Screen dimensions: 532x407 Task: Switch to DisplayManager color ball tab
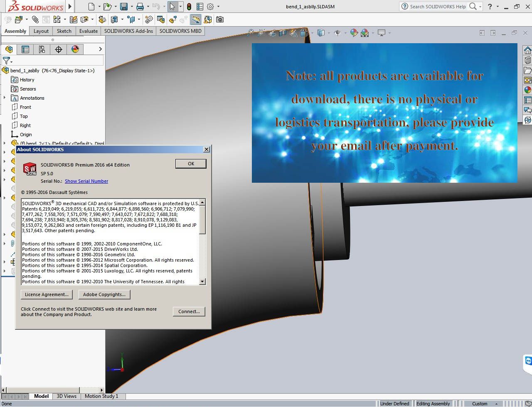[x=75, y=49]
